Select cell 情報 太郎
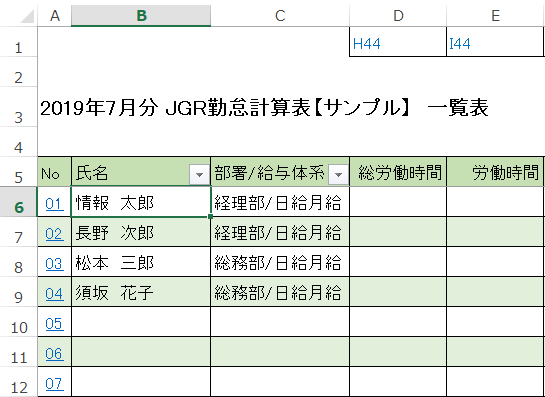Screen dimensions: 545x397 tap(141, 202)
